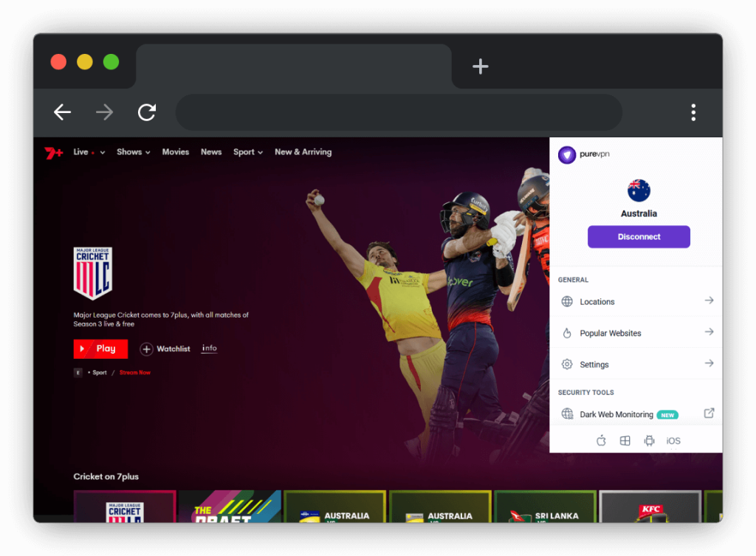Click the PureVPN shield logo

point(567,154)
